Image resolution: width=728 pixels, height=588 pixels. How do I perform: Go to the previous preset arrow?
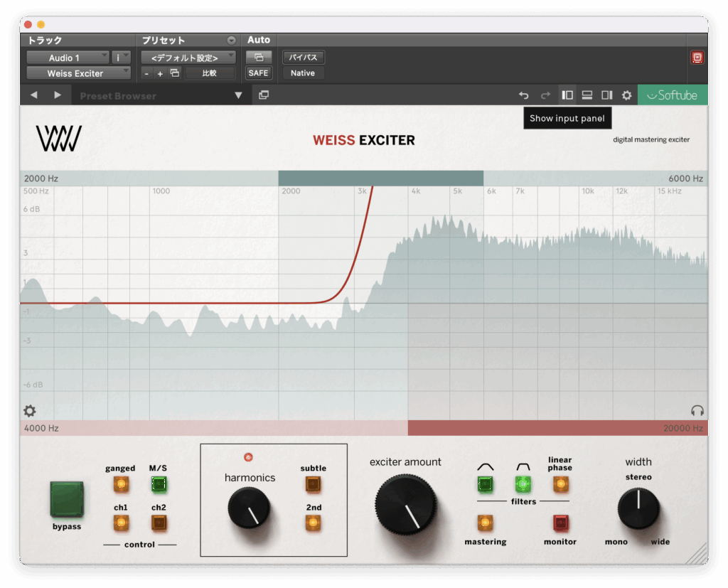(34, 95)
